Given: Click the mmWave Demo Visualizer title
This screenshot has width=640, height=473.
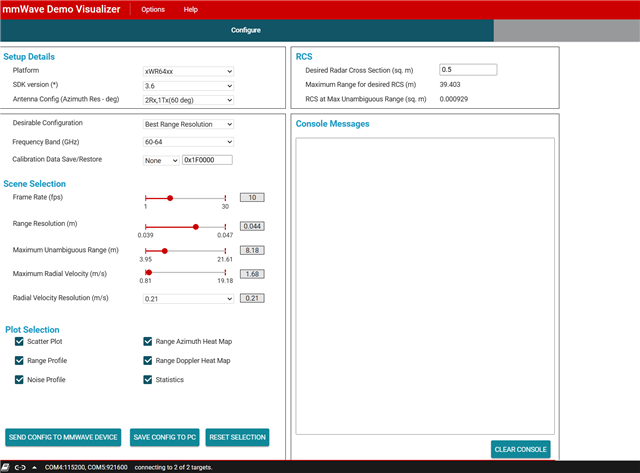Looking at the screenshot, I should (x=61, y=9).
